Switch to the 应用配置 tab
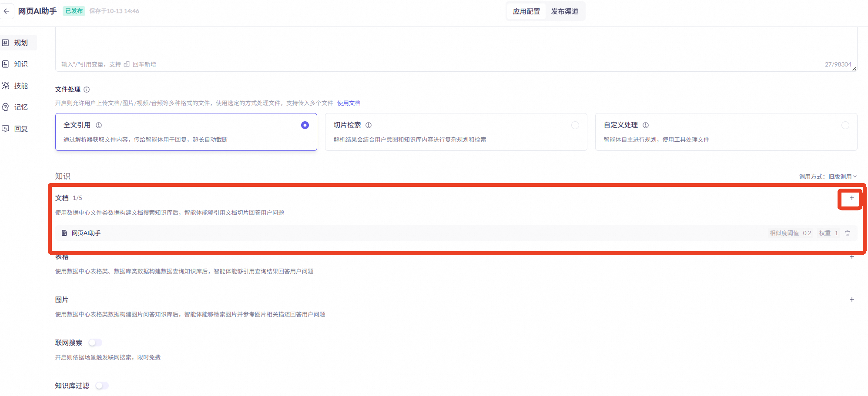Image resolution: width=868 pixels, height=396 pixels. 526,11
